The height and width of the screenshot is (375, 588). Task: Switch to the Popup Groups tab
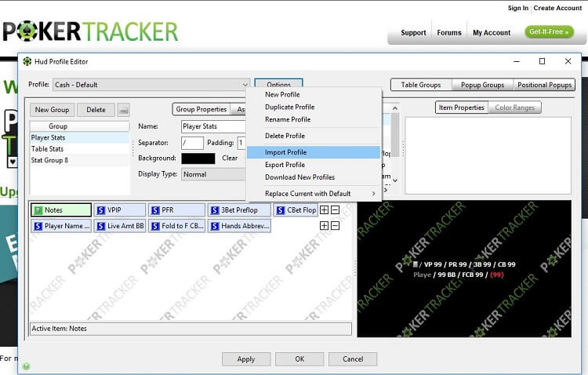(x=483, y=85)
